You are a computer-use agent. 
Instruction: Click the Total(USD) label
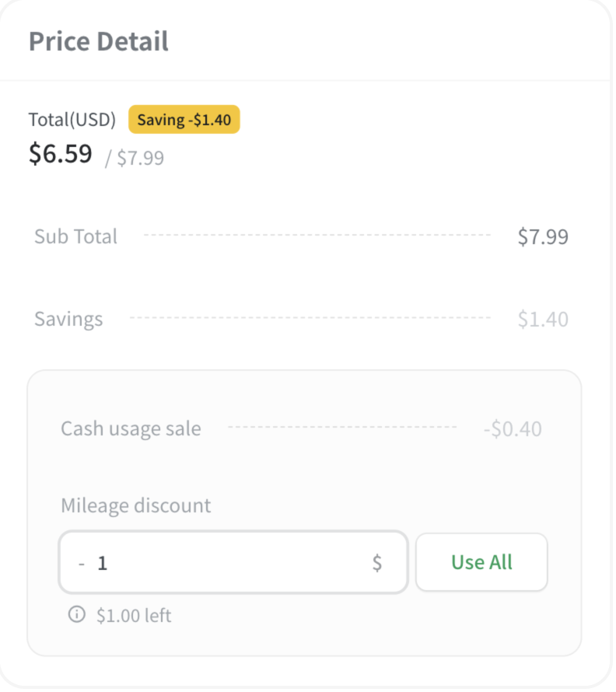coord(72,120)
